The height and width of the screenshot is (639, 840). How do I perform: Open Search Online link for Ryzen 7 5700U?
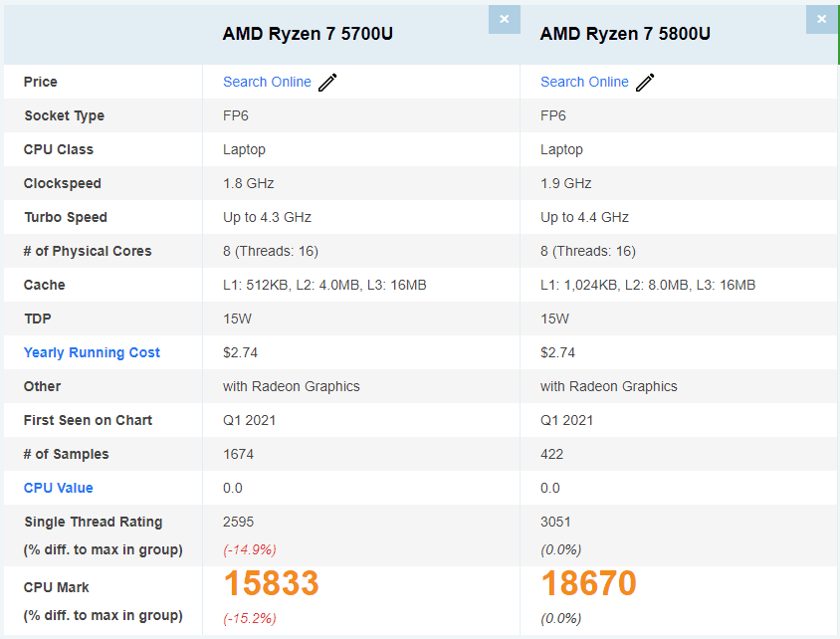[x=267, y=82]
